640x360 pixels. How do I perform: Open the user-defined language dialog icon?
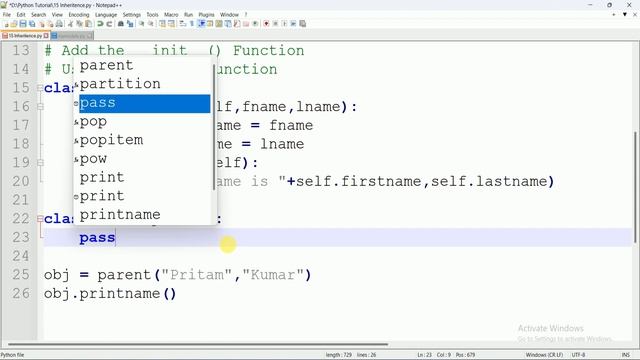point(210,24)
